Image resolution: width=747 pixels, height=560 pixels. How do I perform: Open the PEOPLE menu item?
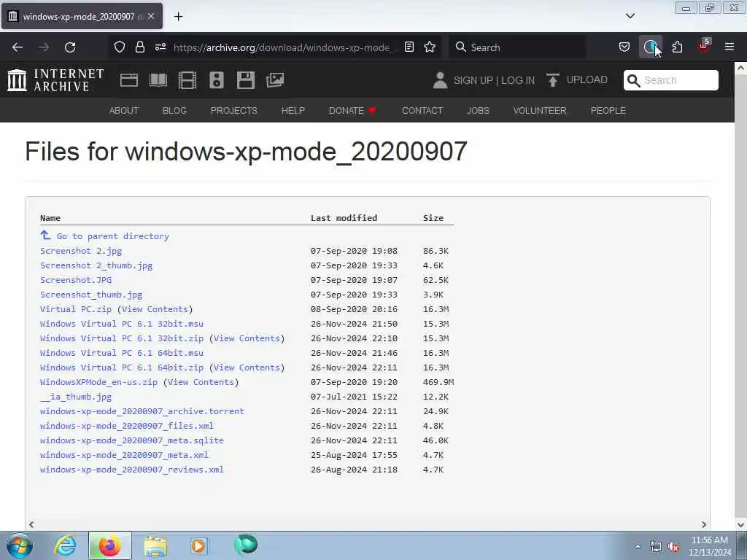pyautogui.click(x=608, y=111)
